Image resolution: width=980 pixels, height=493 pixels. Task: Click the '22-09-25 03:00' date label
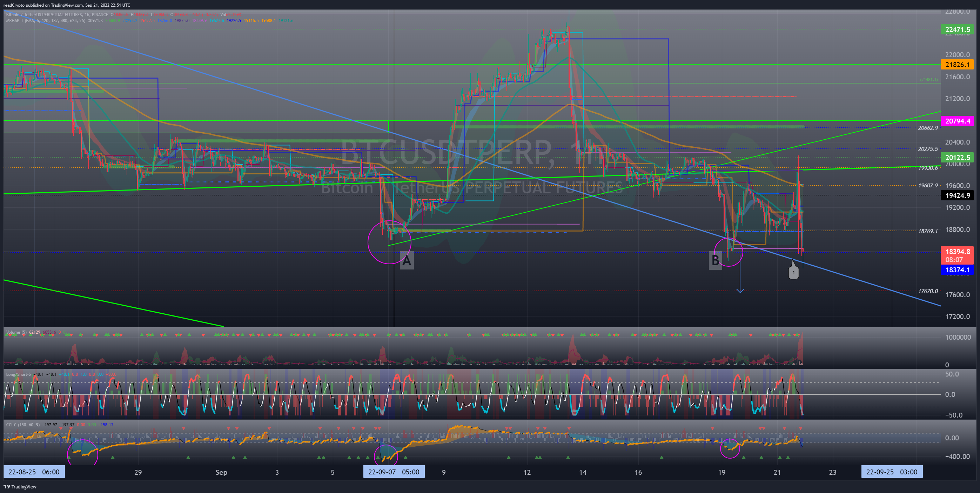click(891, 472)
